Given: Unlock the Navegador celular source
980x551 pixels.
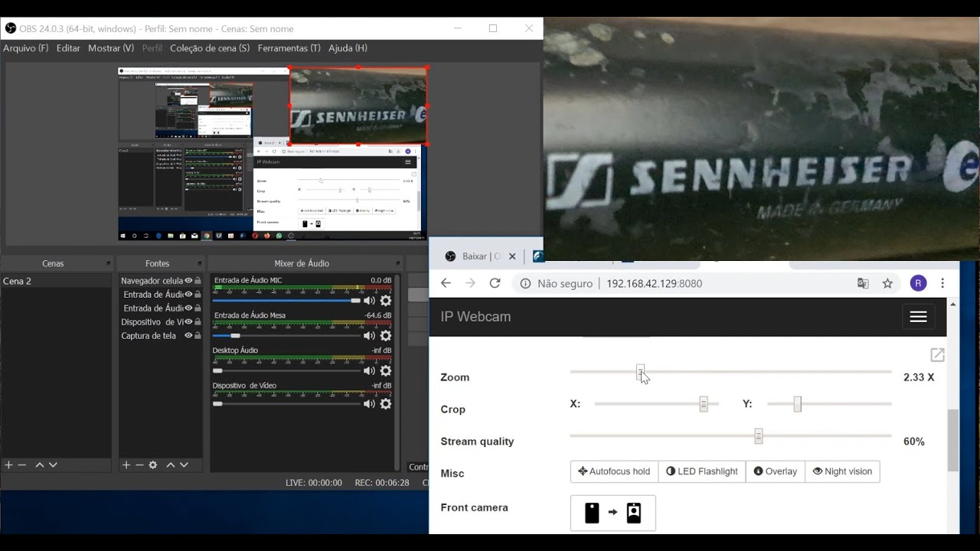Looking at the screenshot, I should point(198,281).
